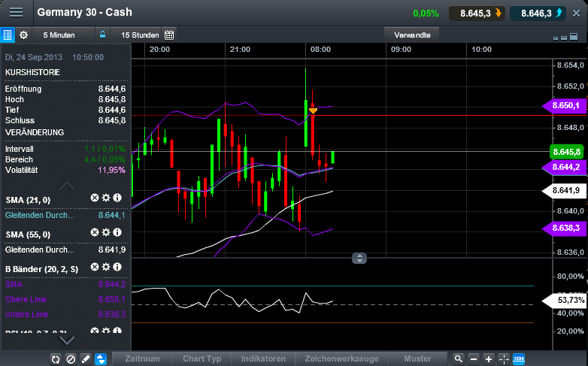Screen dimensions: 588x366
Task: Select the largest chart size icon
Action: (574, 36)
